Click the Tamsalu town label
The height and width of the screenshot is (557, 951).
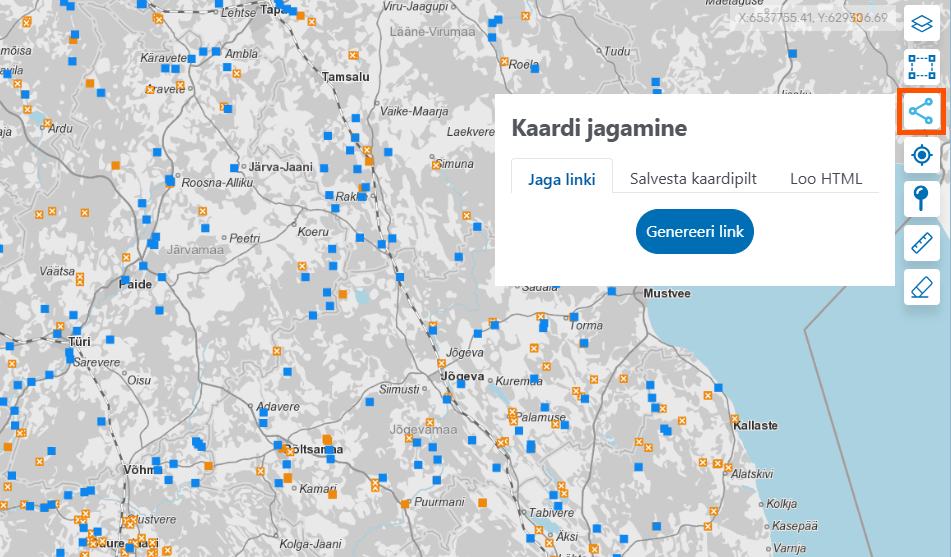(345, 76)
